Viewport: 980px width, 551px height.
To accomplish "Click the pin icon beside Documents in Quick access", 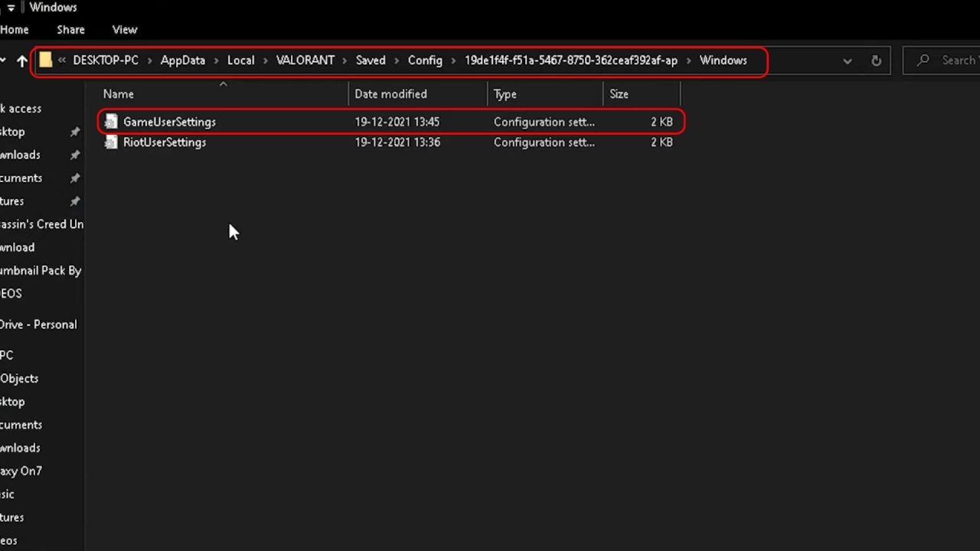I will click(x=74, y=178).
